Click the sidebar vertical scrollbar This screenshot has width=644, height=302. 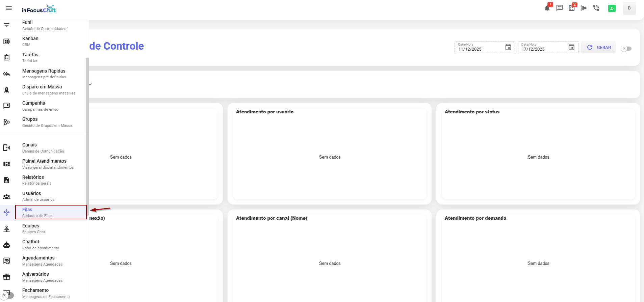[x=87, y=135]
